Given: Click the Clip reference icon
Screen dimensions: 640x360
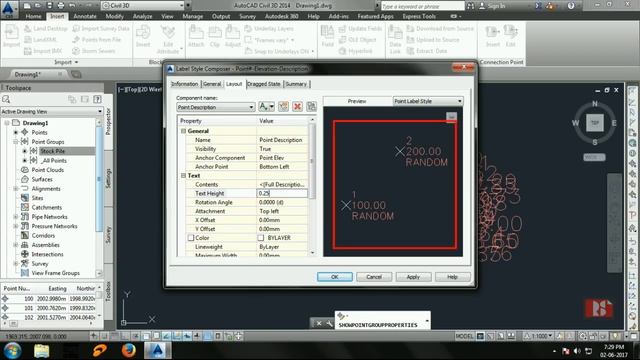Looking at the screenshot, I should (215, 32).
